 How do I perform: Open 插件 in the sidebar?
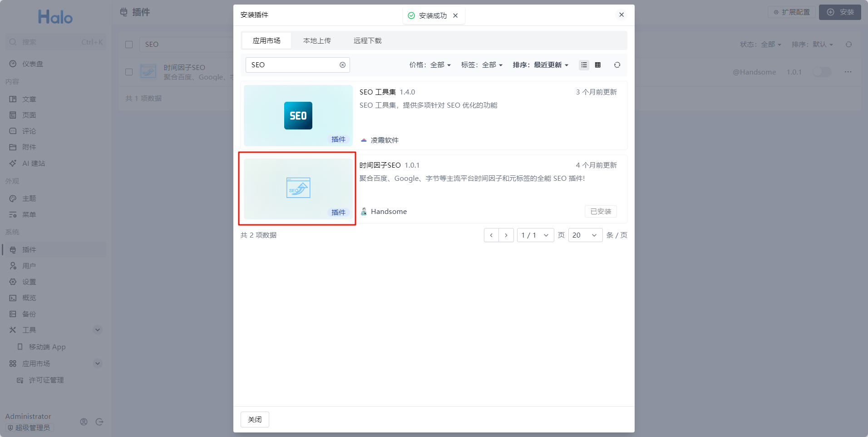(55, 249)
